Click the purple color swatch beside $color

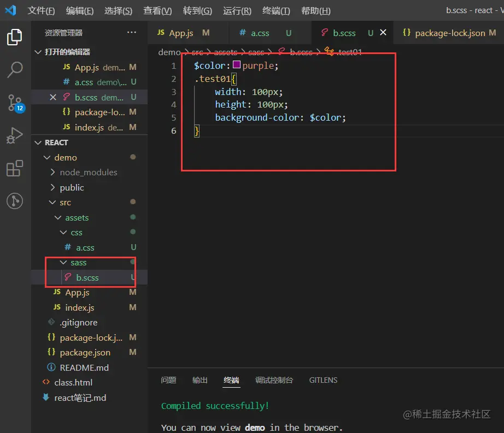click(236, 65)
